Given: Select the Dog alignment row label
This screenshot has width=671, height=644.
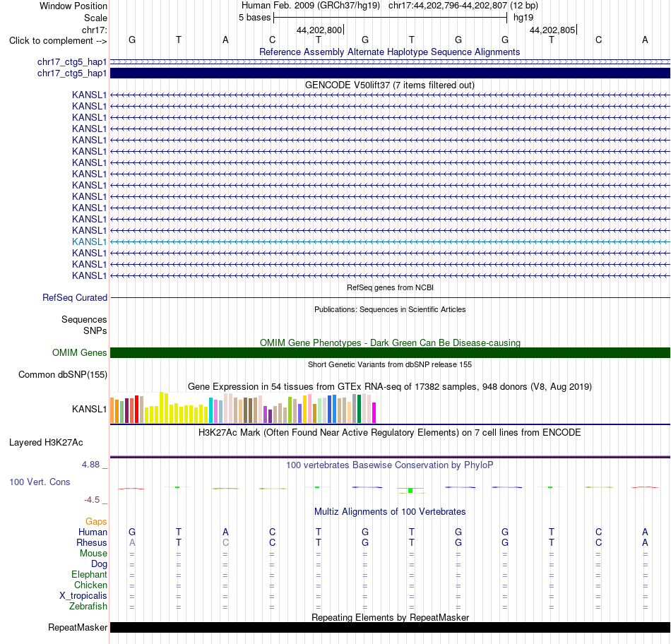Looking at the screenshot, I should (99, 564).
